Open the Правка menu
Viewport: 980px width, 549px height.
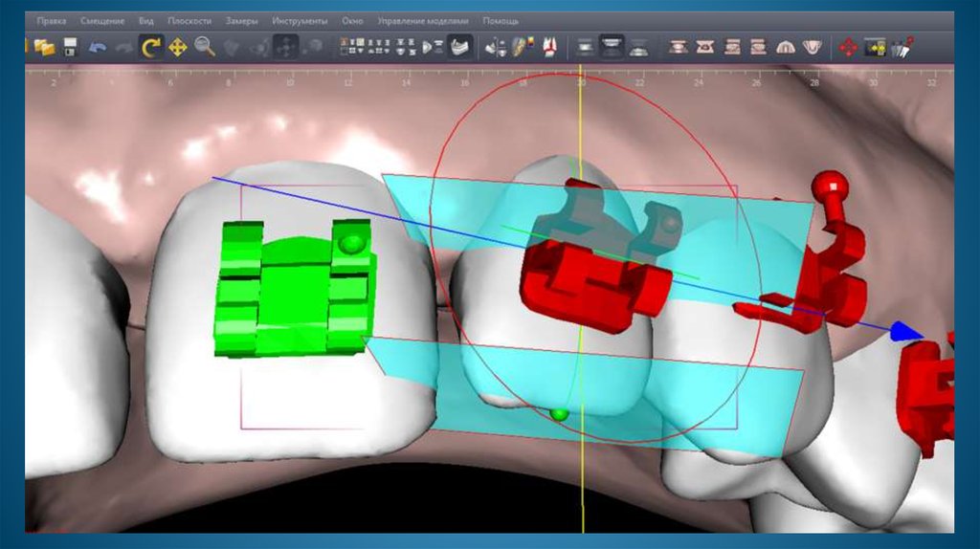pyautogui.click(x=52, y=20)
